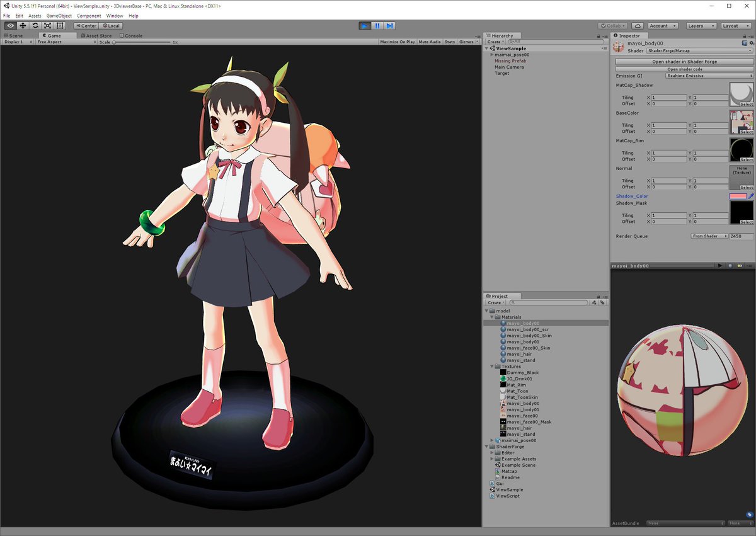Click the Shadow_Color swatch
This screenshot has width=756, height=536.
pos(738,196)
